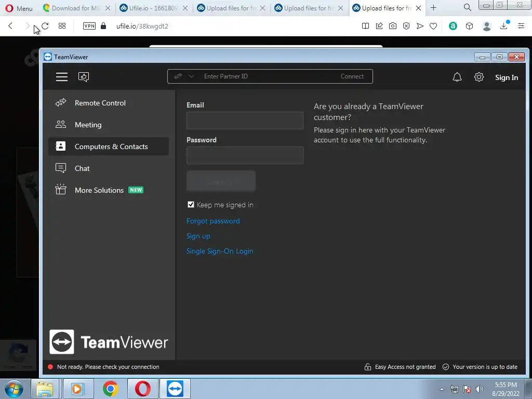Click the green extension icon in Opera toolbar
Screen dimensions: 532x399
point(453,26)
